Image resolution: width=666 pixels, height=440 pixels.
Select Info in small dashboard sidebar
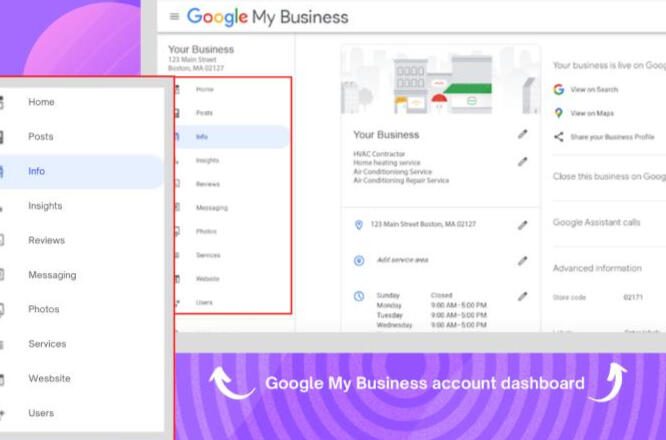tap(232, 137)
